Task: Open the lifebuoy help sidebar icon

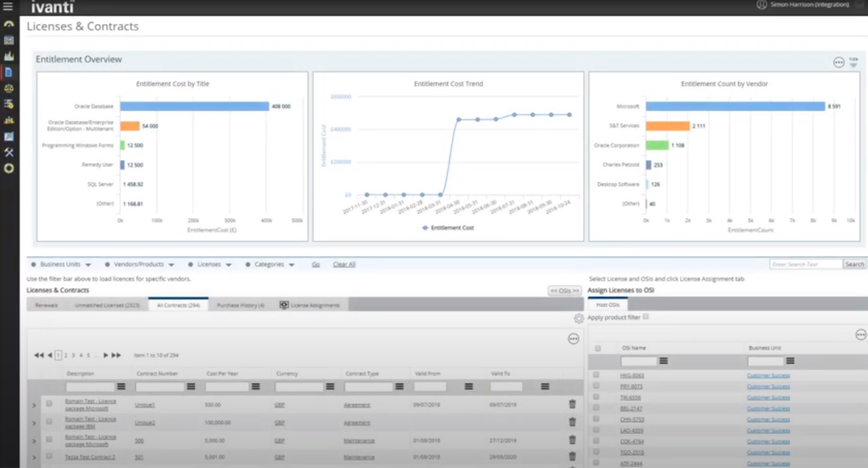Action: pyautogui.click(x=9, y=168)
